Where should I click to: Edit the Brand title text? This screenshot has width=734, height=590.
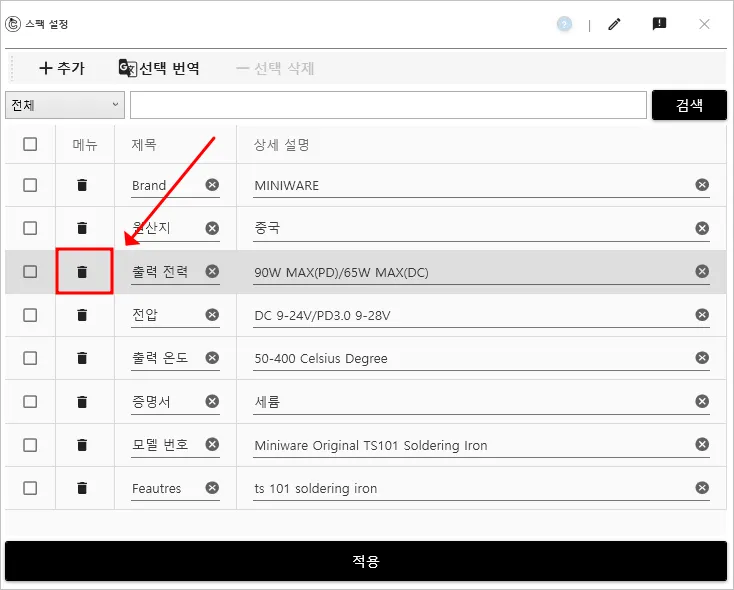coord(149,186)
